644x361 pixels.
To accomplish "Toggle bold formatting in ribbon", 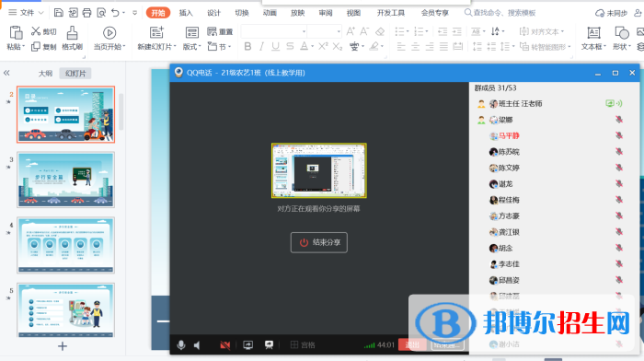I will click(x=247, y=46).
